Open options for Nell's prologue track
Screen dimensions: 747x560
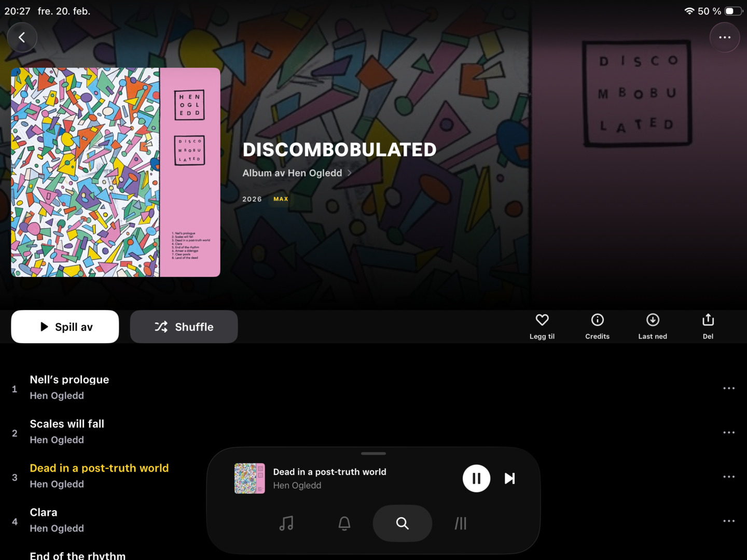click(x=729, y=388)
